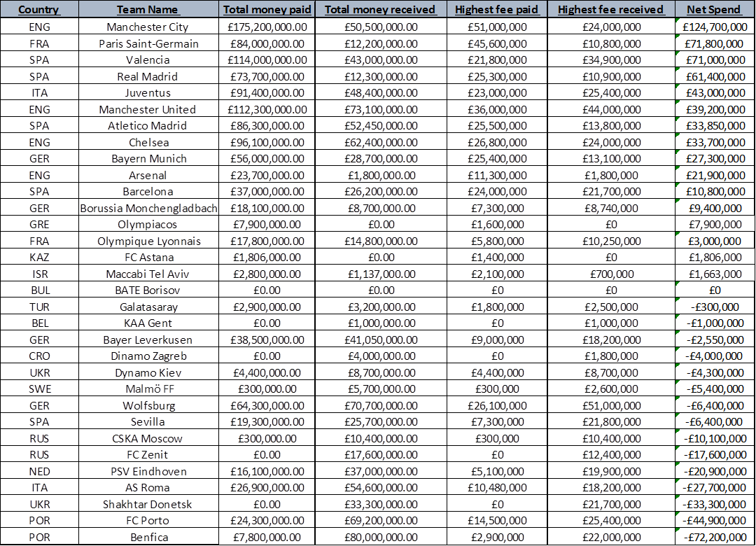Viewport: 756px width, 546px height.
Task: Click the -£17,600,000 net spend cell
Action: tap(715, 455)
